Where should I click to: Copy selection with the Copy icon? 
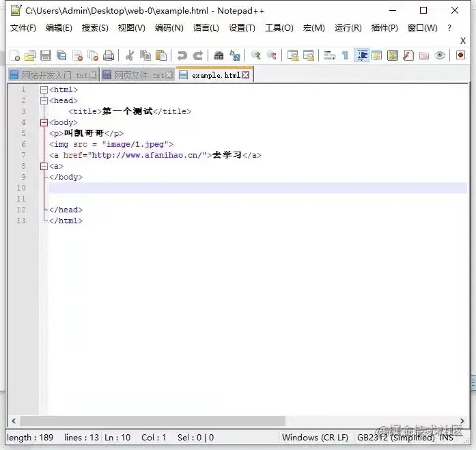click(x=145, y=55)
